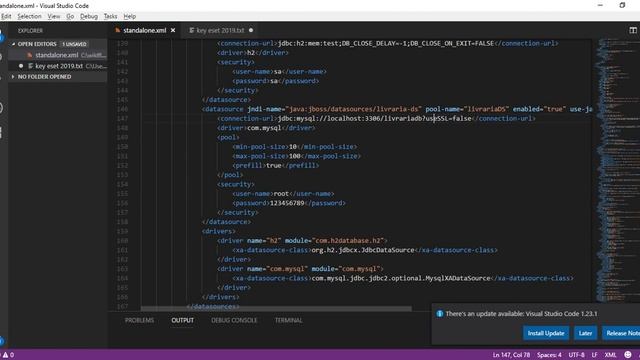Click min-pool-size value 10
The width and height of the screenshot is (640, 360).
(x=293, y=147)
